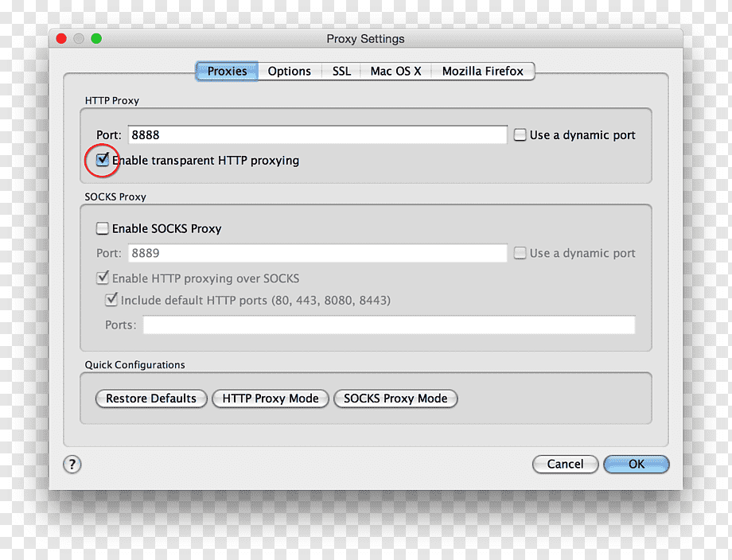Select the Proxies tab
732x560 pixels.
click(x=227, y=72)
